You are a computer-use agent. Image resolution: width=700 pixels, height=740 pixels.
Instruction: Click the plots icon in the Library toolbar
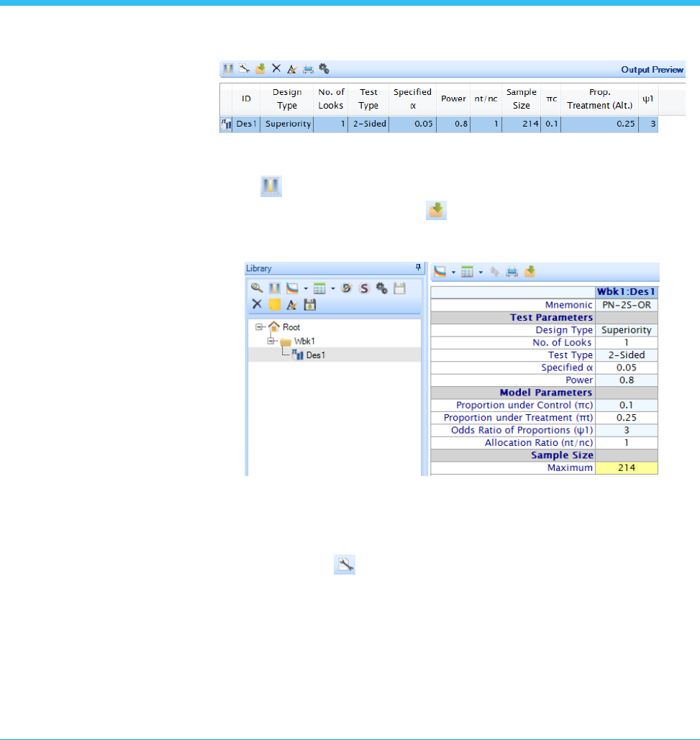click(x=293, y=288)
